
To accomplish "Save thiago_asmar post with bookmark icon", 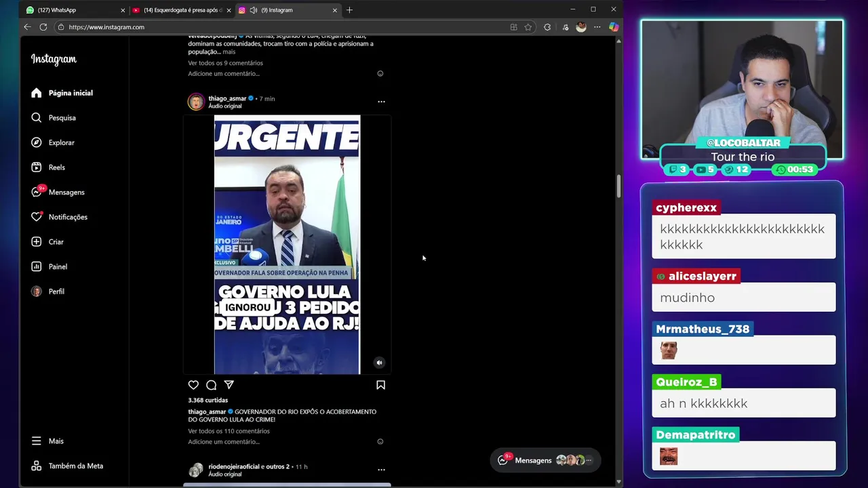I will 380,385.
